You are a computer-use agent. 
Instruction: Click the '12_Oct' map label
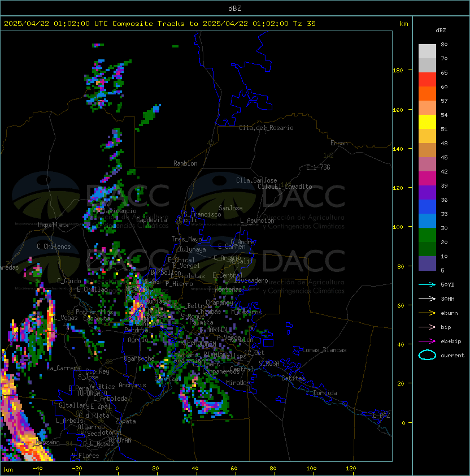coord(254,353)
